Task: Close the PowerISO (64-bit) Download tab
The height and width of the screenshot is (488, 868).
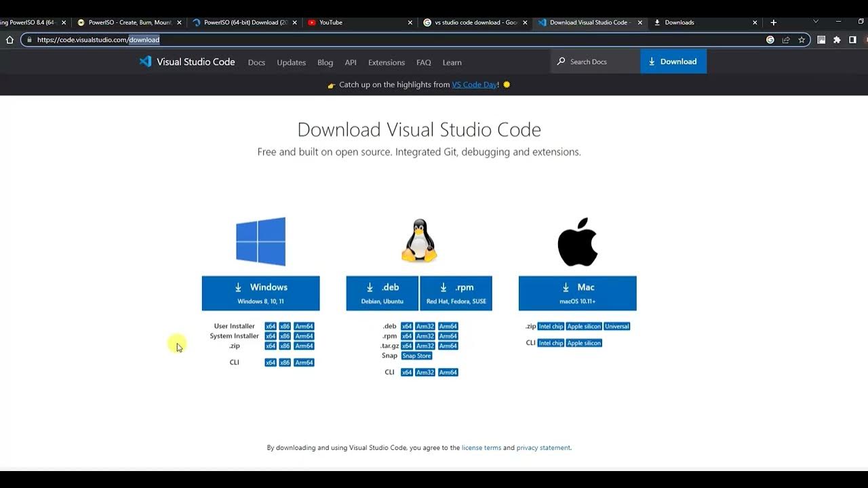Action: pyautogui.click(x=294, y=22)
